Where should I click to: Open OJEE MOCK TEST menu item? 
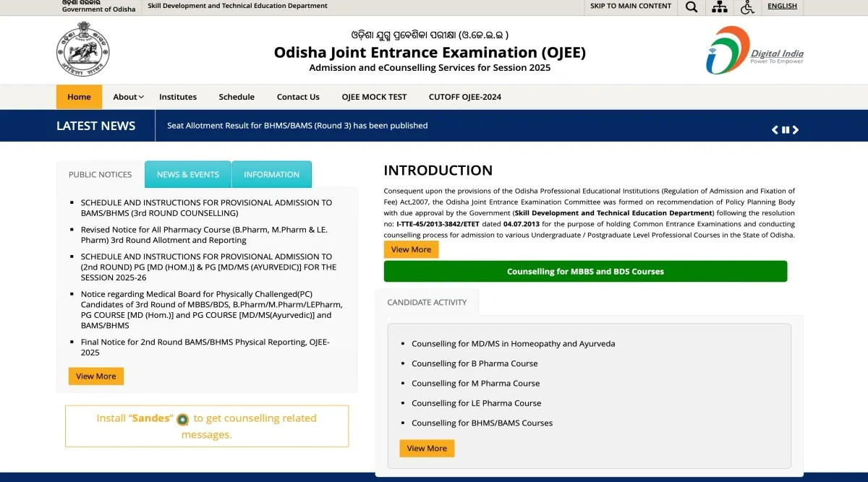point(374,97)
